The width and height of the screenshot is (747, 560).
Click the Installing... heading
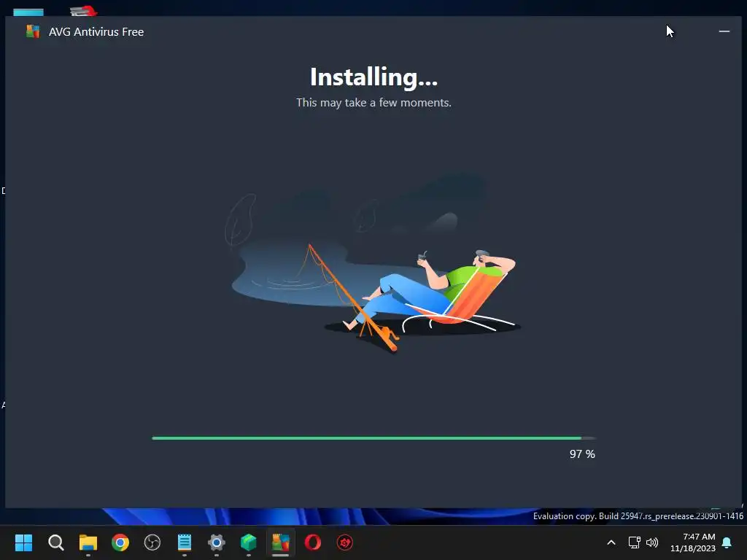(373, 77)
